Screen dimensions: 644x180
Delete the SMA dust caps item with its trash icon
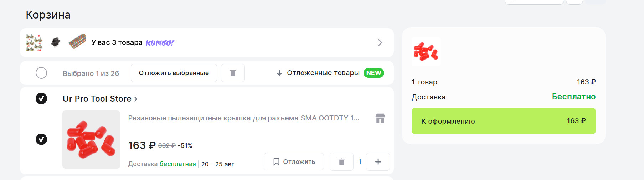click(x=341, y=162)
